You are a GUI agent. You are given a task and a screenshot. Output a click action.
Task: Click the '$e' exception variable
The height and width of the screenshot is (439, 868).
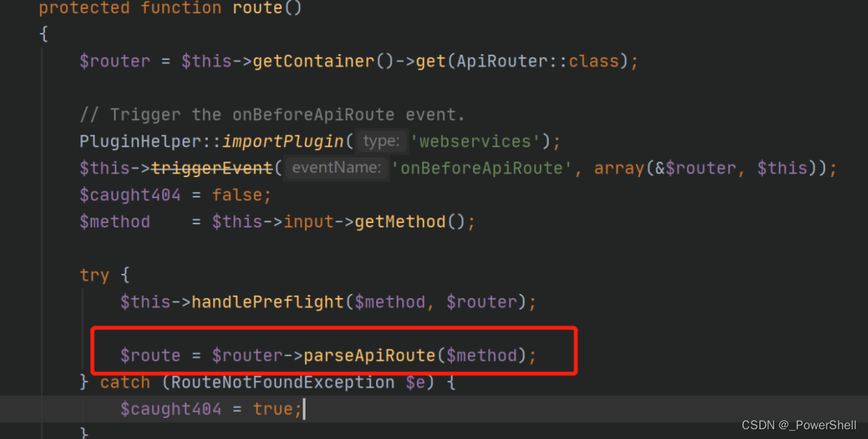[x=416, y=382]
